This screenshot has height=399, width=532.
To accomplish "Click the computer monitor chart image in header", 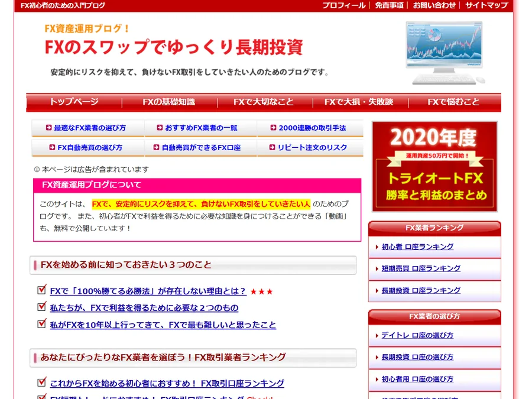I will pos(445,53).
